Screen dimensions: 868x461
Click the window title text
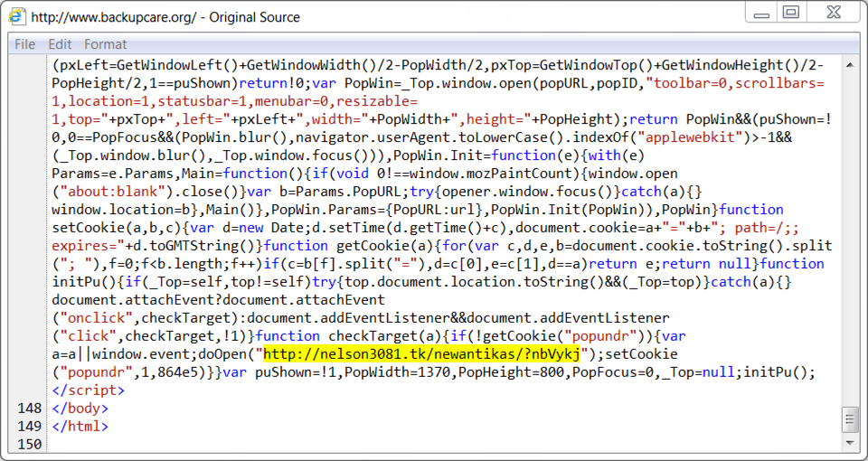[165, 17]
